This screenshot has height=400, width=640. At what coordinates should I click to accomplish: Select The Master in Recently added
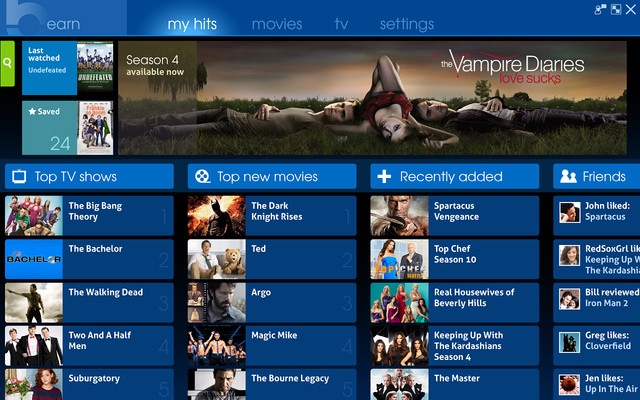pyautogui.click(x=455, y=384)
